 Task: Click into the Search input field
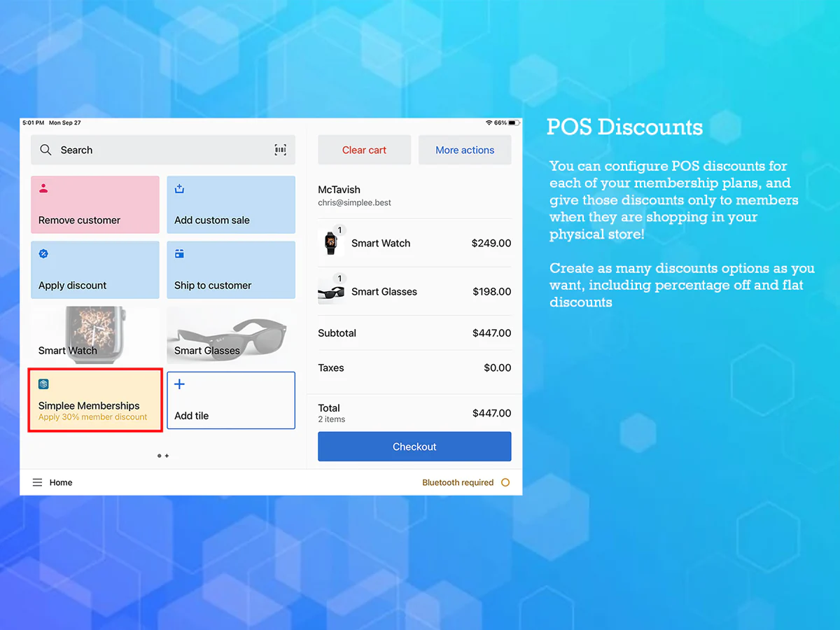tap(161, 150)
